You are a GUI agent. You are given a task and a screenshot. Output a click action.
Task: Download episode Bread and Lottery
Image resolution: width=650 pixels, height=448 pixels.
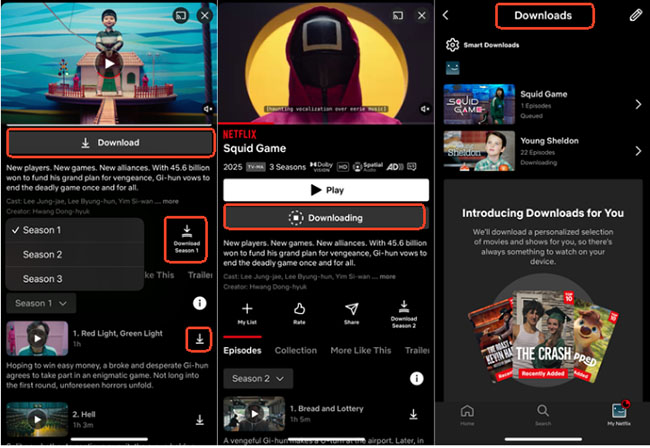(x=413, y=414)
